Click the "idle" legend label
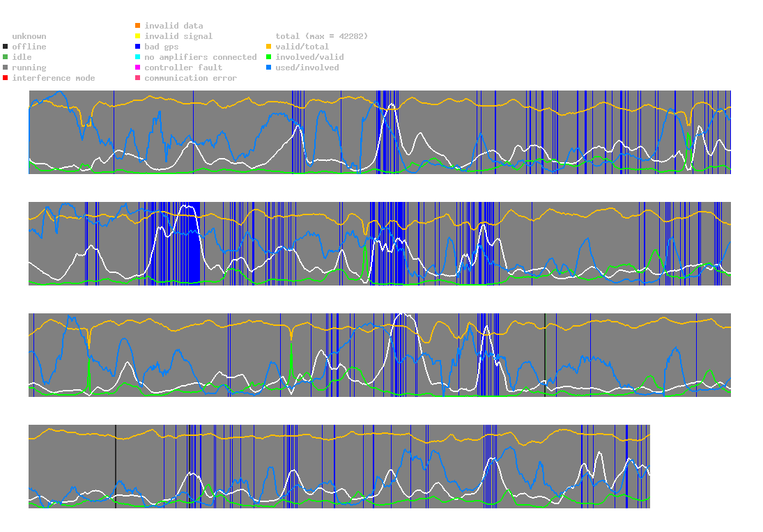 click(22, 57)
